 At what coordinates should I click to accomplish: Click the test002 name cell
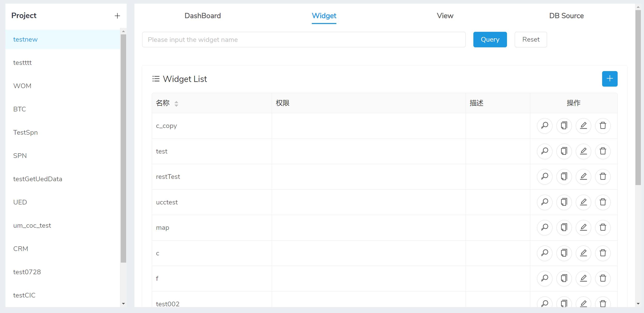pos(212,299)
